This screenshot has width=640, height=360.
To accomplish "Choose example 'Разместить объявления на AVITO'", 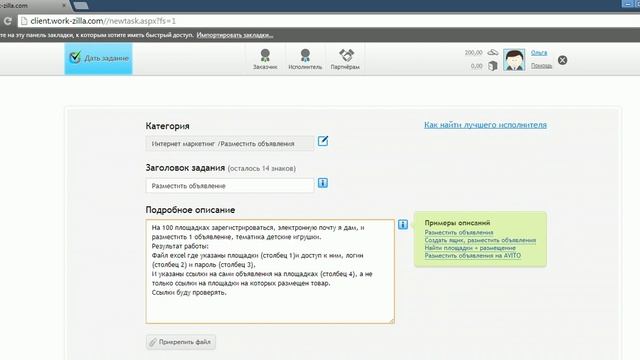I will tap(473, 256).
